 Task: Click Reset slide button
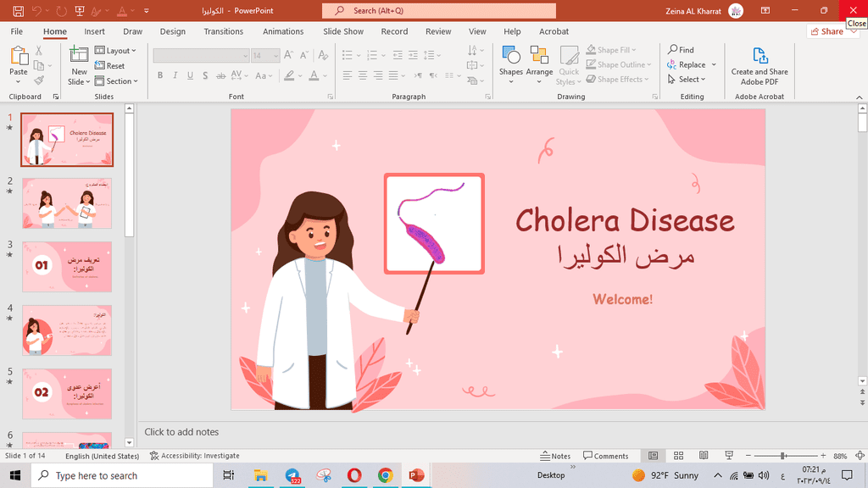point(109,66)
